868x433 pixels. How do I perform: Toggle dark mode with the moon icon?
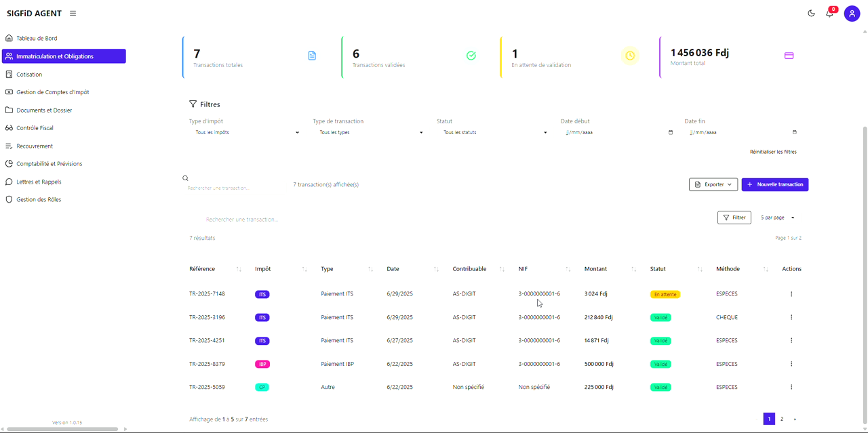pos(811,14)
